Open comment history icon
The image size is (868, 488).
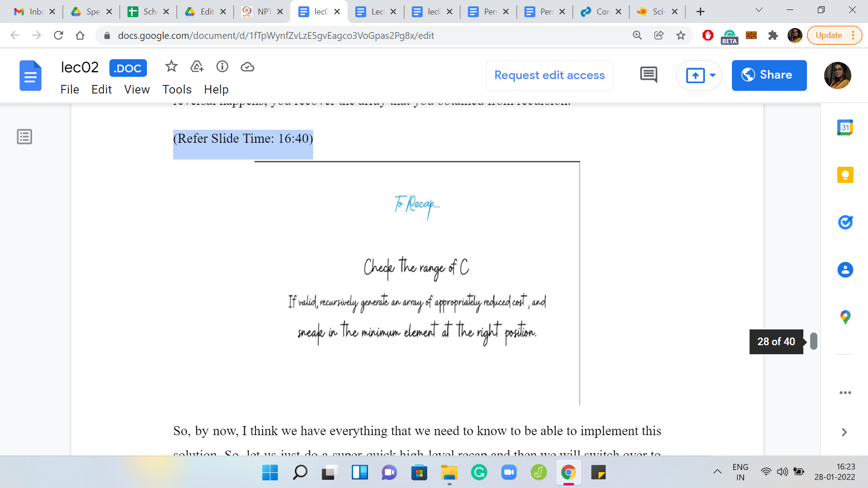648,75
